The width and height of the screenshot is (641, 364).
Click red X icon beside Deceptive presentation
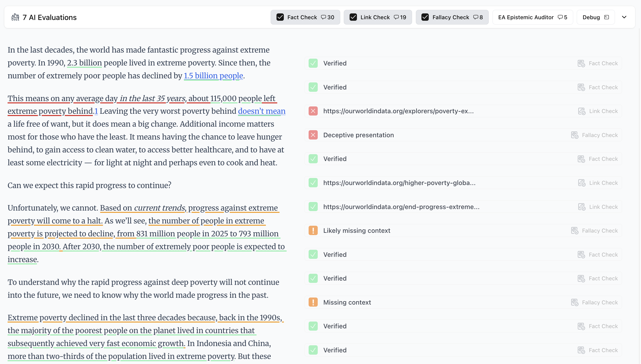point(313,135)
